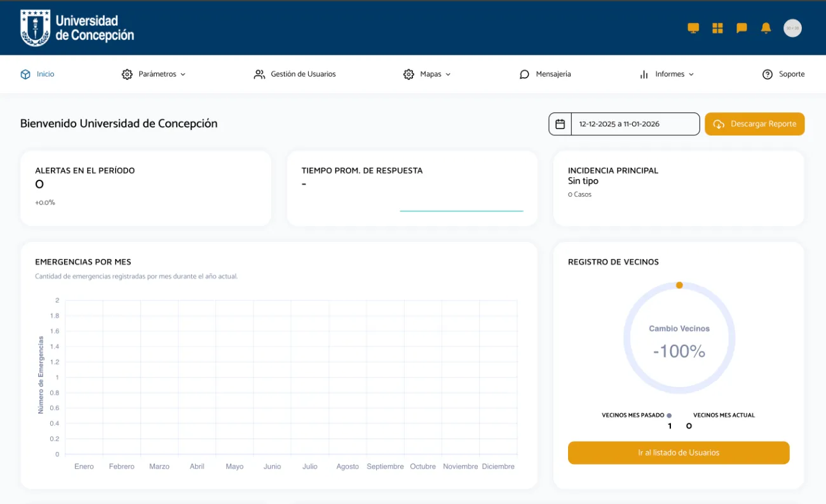826x504 pixels.
Task: Open the chat bubble icon in header
Action: 741,28
